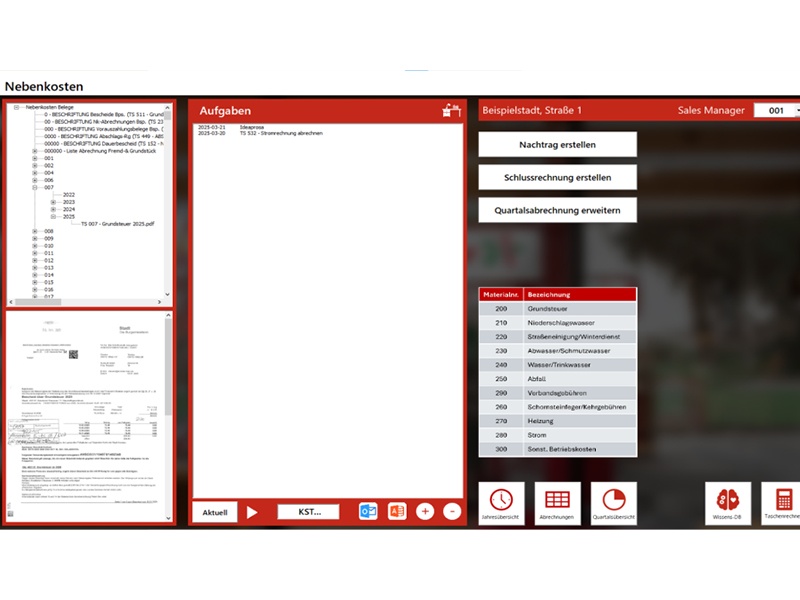
Task: Open the Sales Manager 001 dropdown
Action: pos(797,111)
